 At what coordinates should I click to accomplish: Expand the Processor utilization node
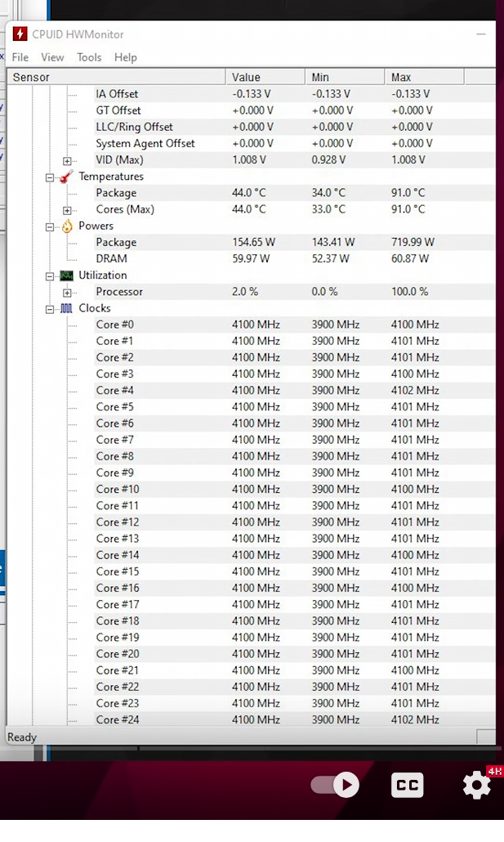point(67,293)
